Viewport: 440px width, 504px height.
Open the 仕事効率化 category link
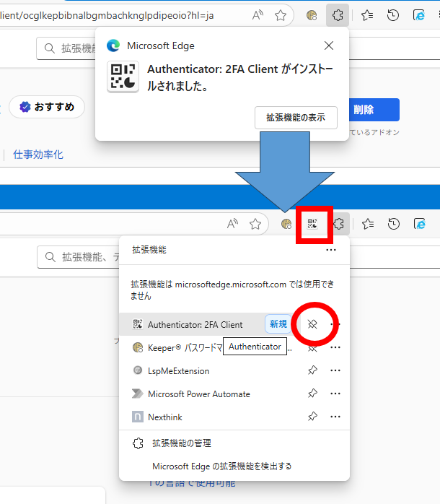coord(38,155)
